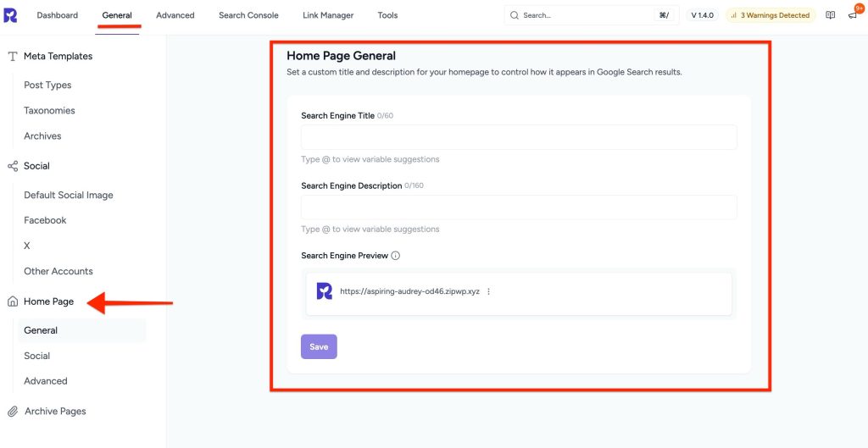The height and width of the screenshot is (448, 868).
Task: Open the three-dot menu beside preview URL
Action: [x=489, y=291]
